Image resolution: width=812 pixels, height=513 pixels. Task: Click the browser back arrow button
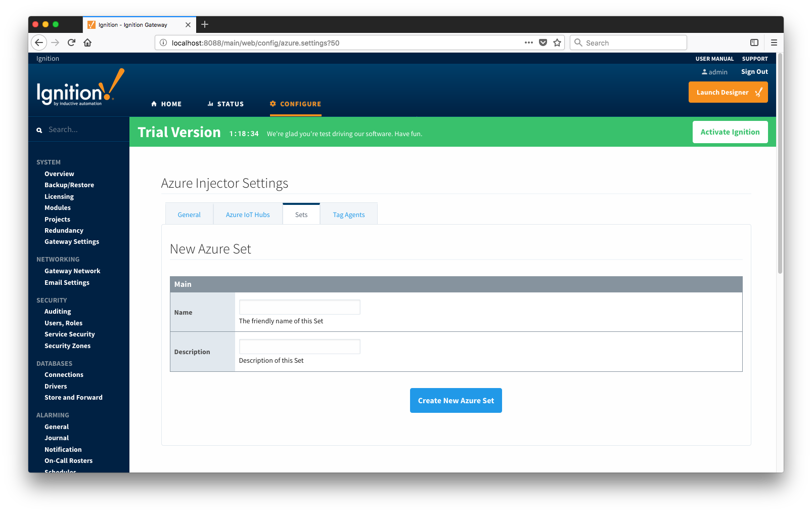click(39, 42)
